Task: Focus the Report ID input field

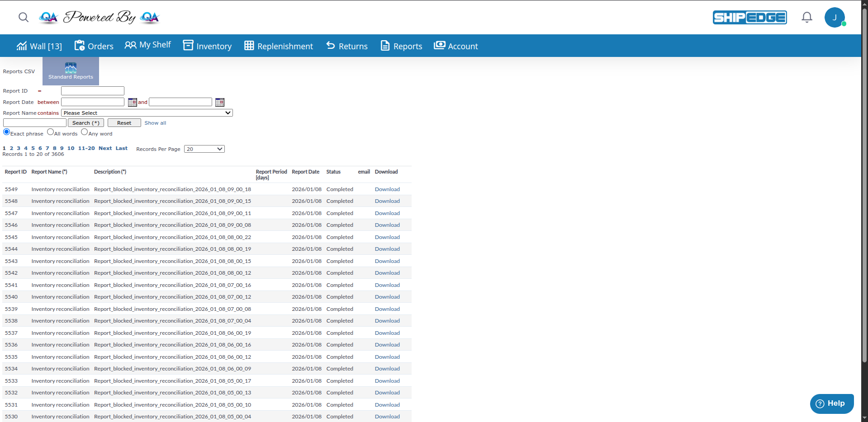Action: (x=92, y=90)
